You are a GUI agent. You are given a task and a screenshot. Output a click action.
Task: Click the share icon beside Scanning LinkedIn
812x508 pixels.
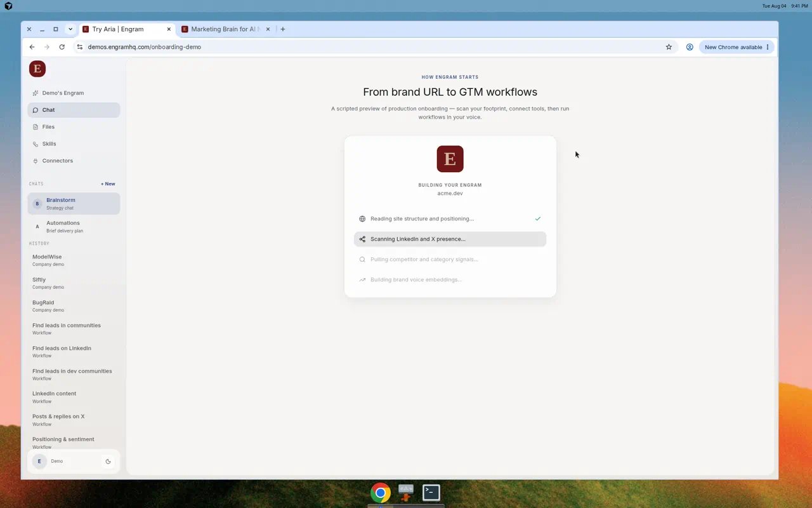[x=362, y=239]
